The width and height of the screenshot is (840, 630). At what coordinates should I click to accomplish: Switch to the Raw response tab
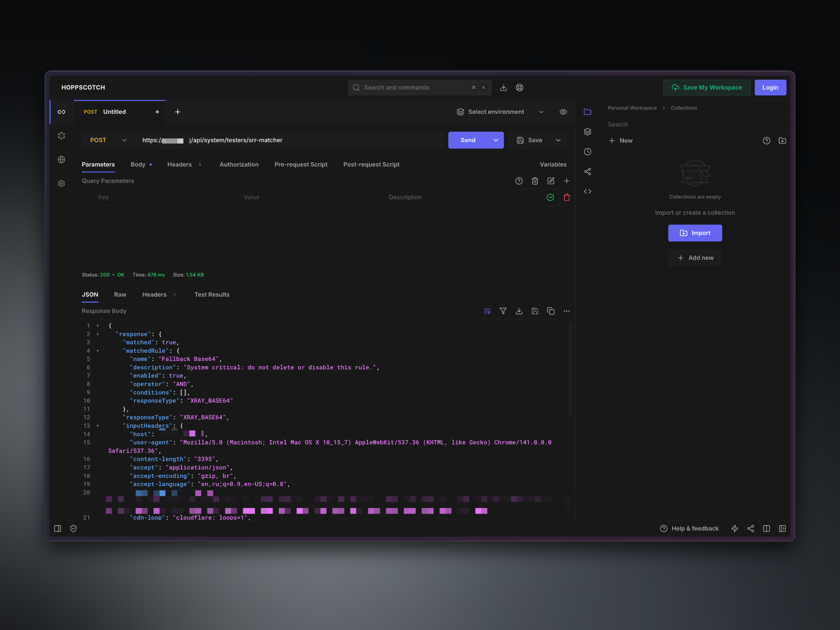[120, 294]
